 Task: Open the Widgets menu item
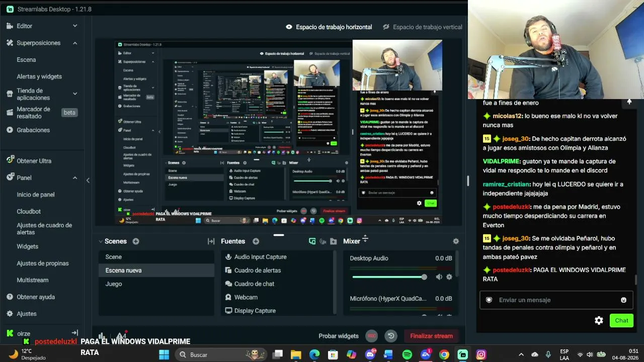point(27,246)
